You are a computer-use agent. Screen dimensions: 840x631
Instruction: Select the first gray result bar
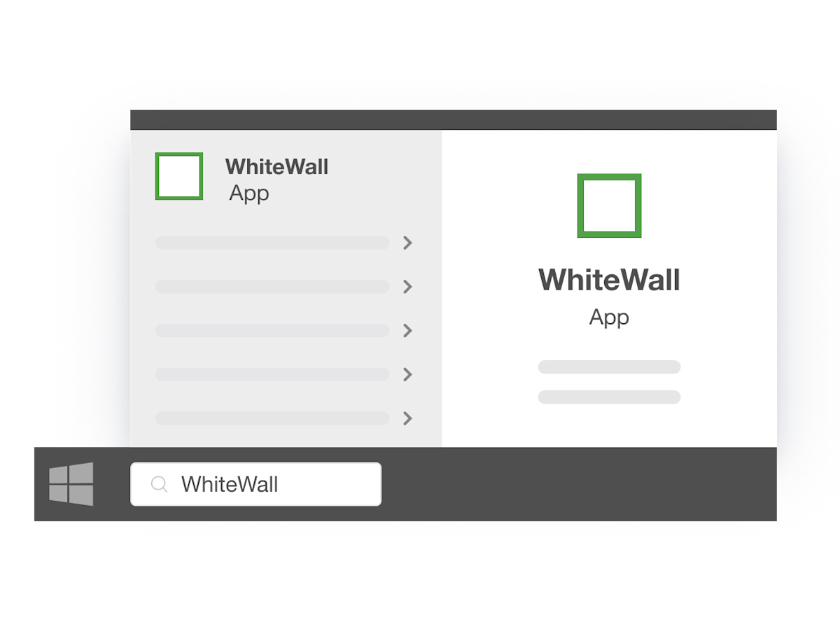(x=272, y=243)
